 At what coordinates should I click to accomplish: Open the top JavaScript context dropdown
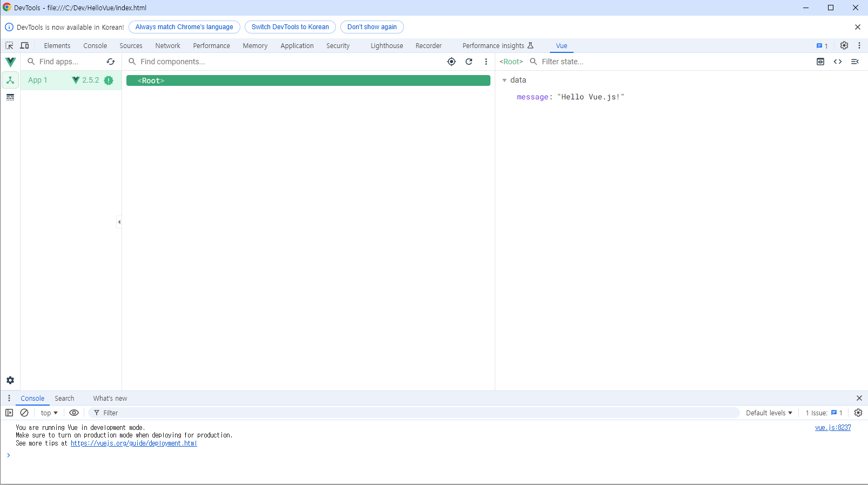(49, 413)
